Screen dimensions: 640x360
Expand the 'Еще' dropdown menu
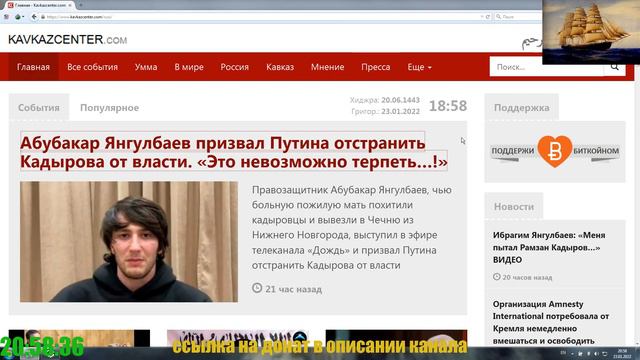pyautogui.click(x=420, y=67)
